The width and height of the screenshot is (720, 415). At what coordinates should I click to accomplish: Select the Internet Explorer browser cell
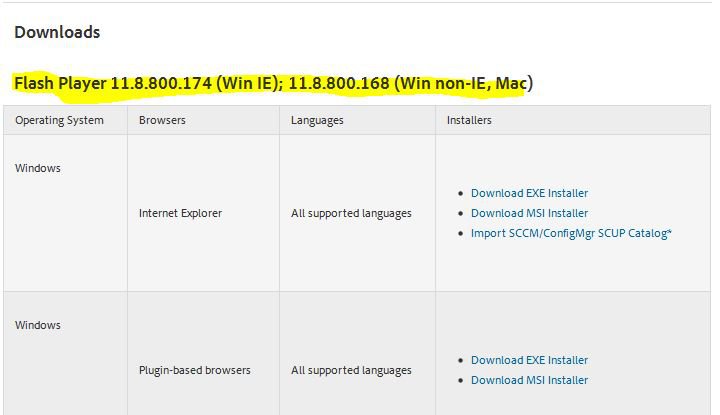click(180, 213)
